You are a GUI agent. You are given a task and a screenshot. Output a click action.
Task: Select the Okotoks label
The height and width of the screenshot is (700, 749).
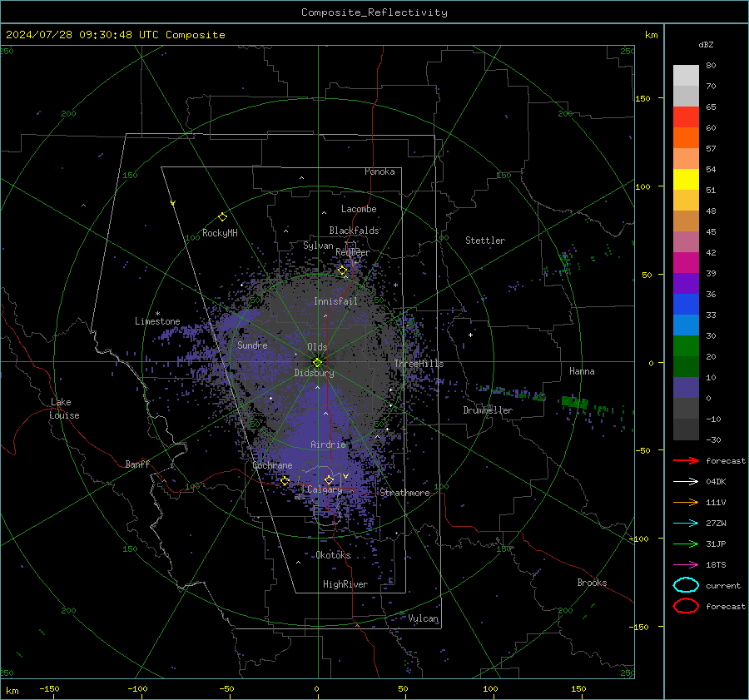click(x=333, y=555)
